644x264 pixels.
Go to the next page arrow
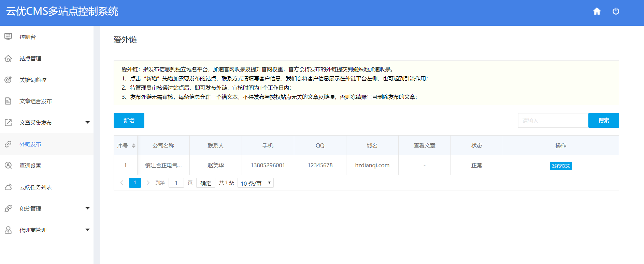pyautogui.click(x=148, y=183)
